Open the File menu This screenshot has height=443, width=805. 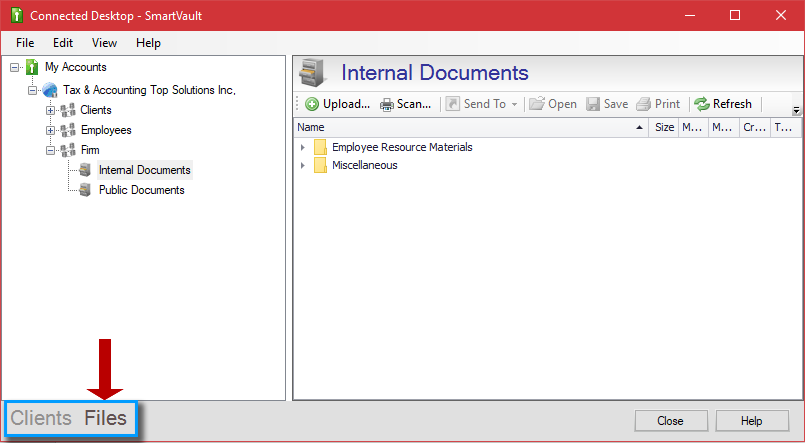tap(25, 43)
